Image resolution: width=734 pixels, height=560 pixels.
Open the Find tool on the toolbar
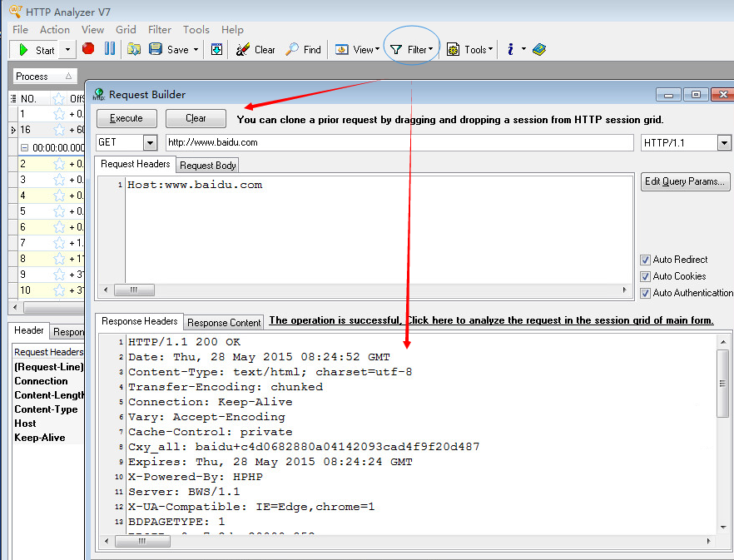(x=303, y=49)
